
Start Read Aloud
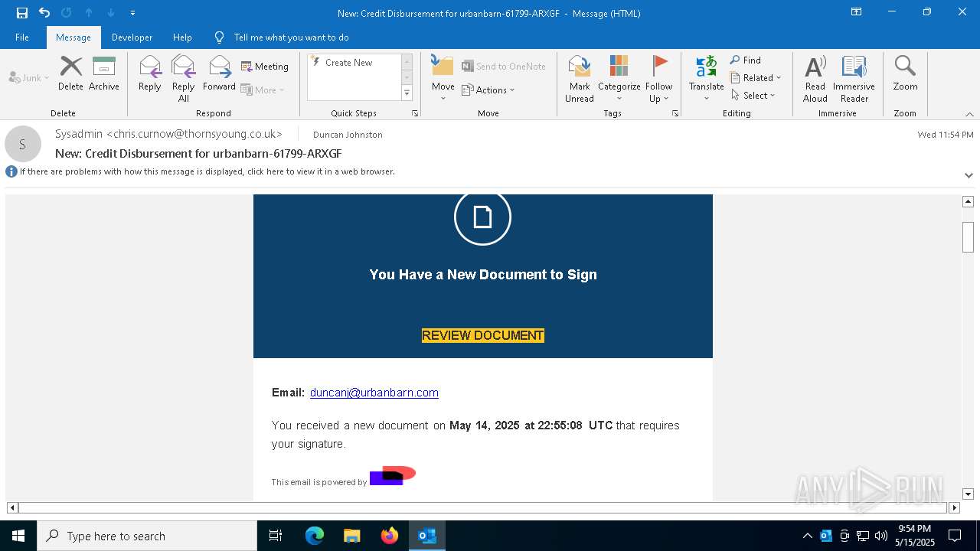pos(815,79)
